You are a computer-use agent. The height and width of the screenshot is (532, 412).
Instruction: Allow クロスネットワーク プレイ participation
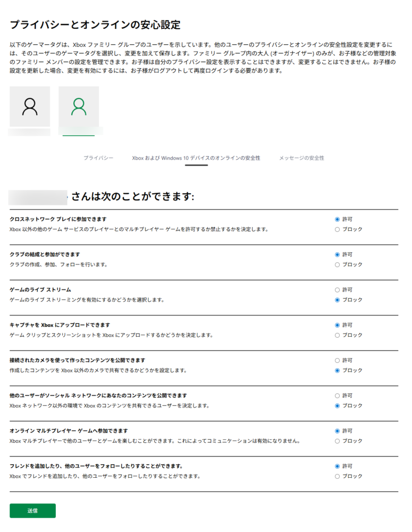click(x=337, y=219)
